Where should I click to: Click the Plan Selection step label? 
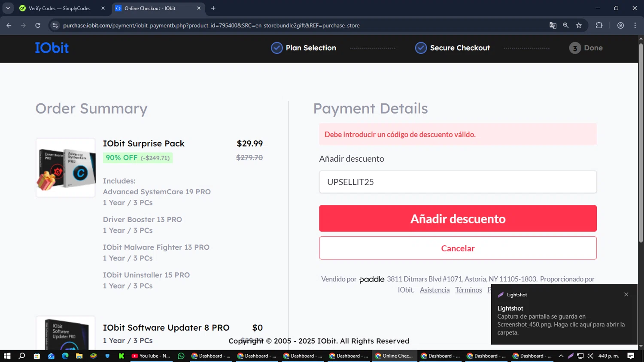(311, 48)
